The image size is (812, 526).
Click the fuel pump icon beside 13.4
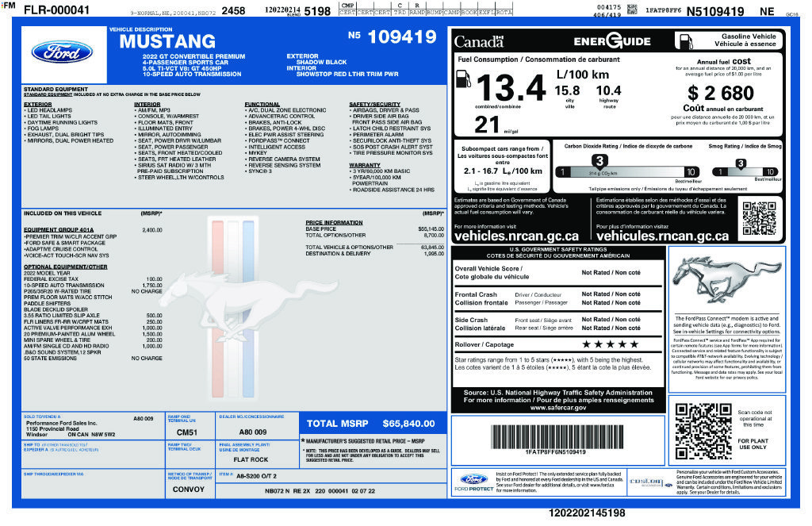pyautogui.click(x=463, y=79)
